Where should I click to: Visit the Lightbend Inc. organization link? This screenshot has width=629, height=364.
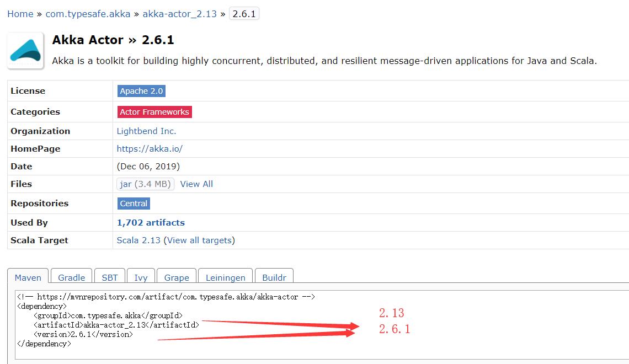[146, 131]
